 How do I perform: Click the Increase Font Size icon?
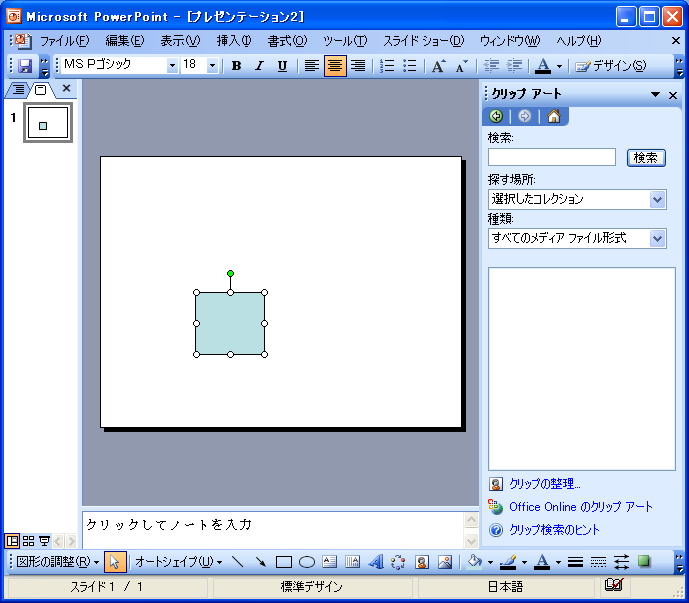click(x=438, y=66)
